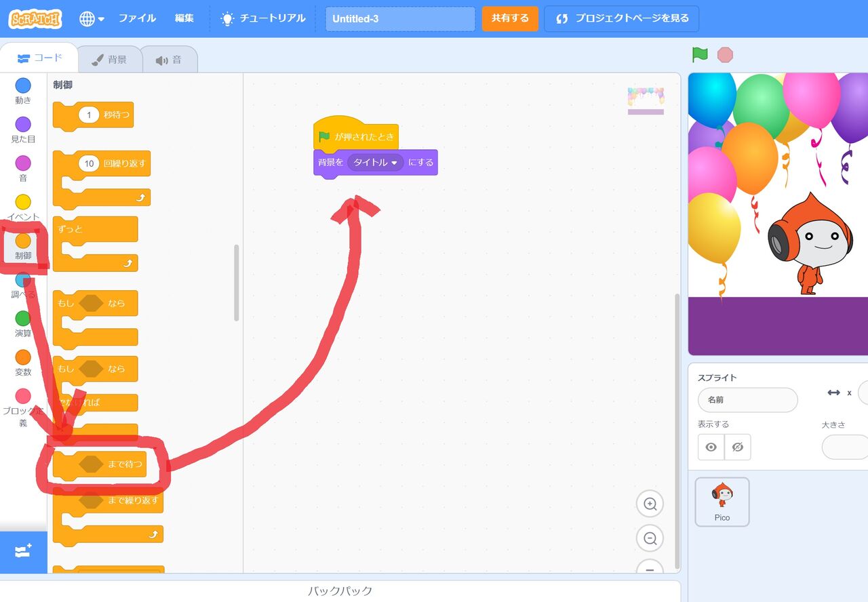868x602 pixels.
Task: Open the タイトル backdrop dropdown in script
Action: [x=376, y=163]
